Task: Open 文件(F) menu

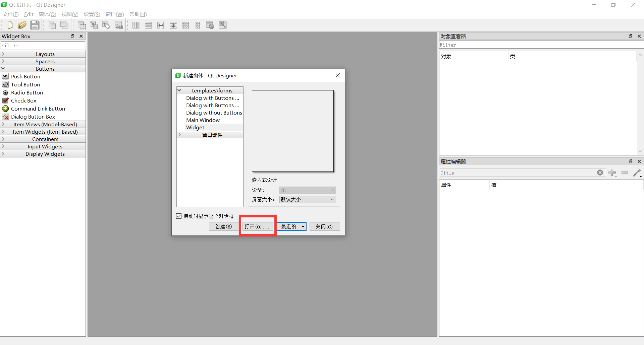Action: click(11, 14)
